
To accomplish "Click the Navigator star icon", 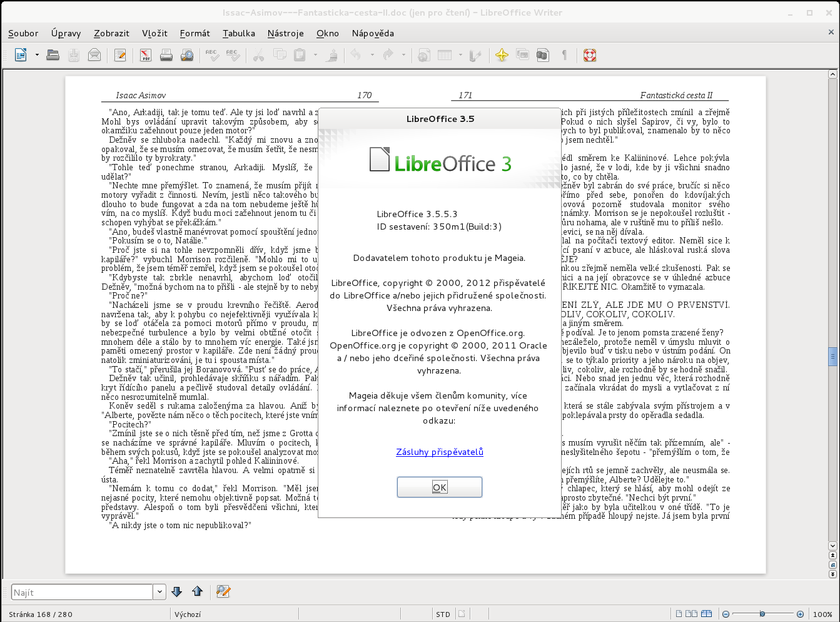I will [x=502, y=55].
